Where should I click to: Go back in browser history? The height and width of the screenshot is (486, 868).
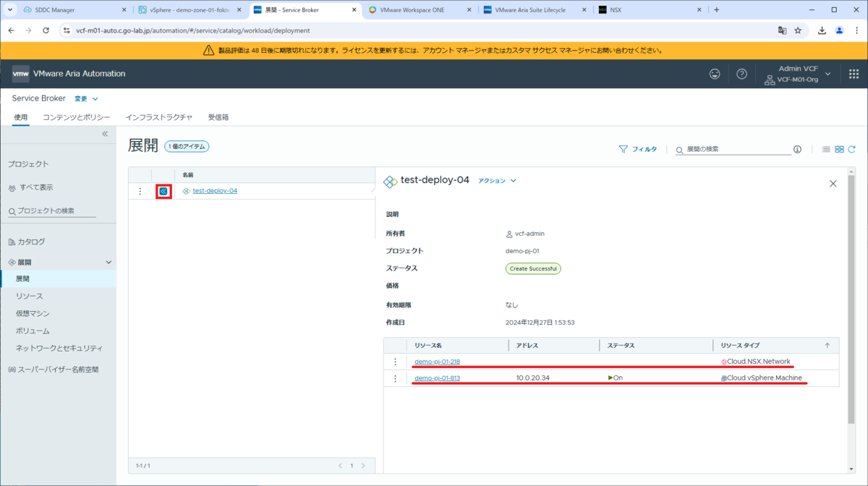[x=11, y=31]
